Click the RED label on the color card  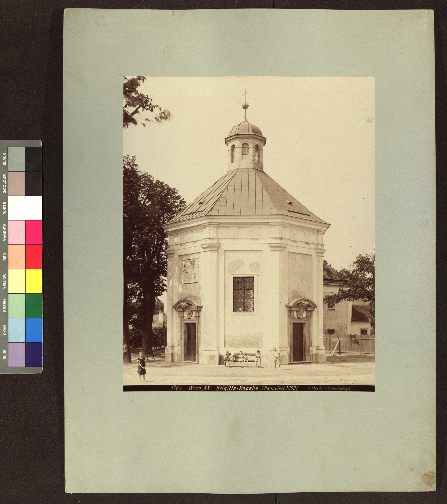(x=4, y=257)
